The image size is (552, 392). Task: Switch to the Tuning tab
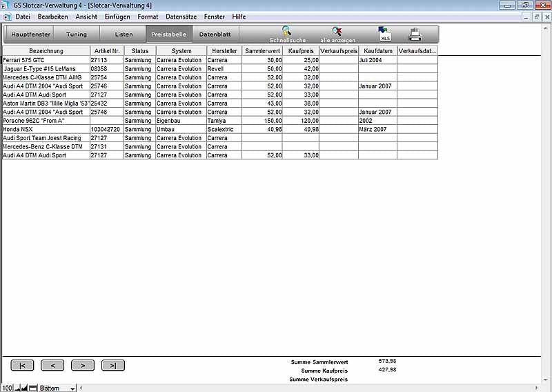(76, 34)
